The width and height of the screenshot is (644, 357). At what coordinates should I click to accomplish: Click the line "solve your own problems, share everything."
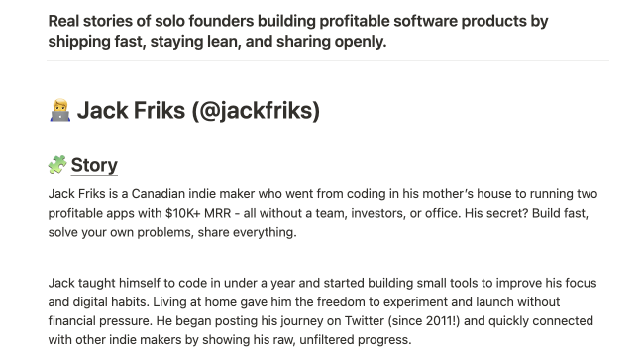pos(172,232)
